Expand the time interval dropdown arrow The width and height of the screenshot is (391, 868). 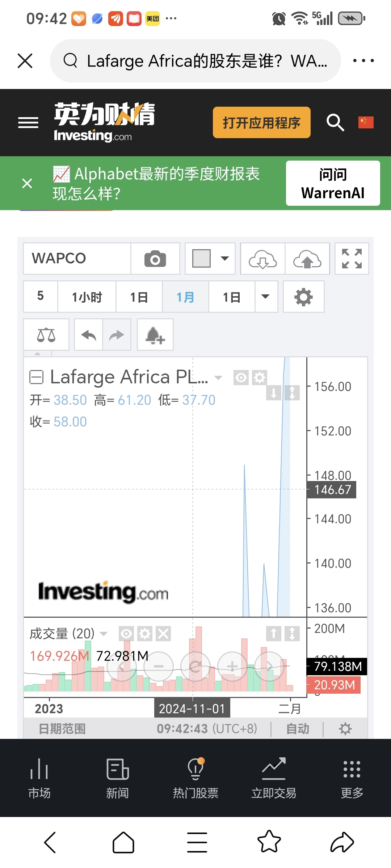[x=266, y=297]
